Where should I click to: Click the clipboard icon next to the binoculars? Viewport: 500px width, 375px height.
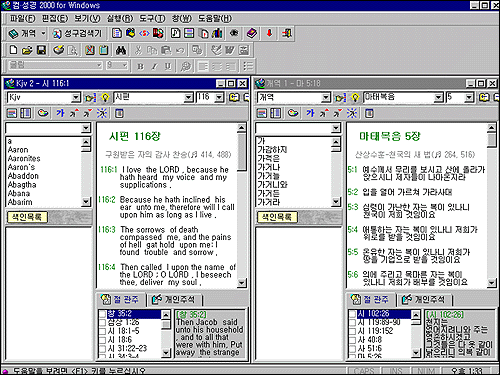104,50
